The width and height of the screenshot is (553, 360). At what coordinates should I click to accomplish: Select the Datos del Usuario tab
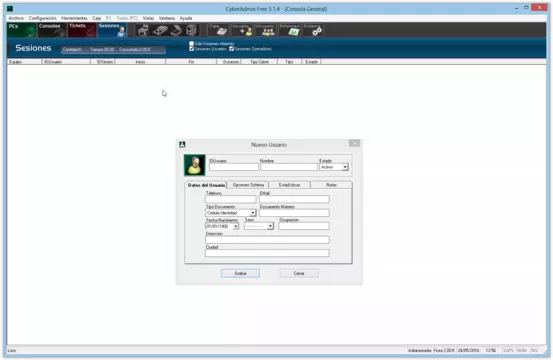206,185
